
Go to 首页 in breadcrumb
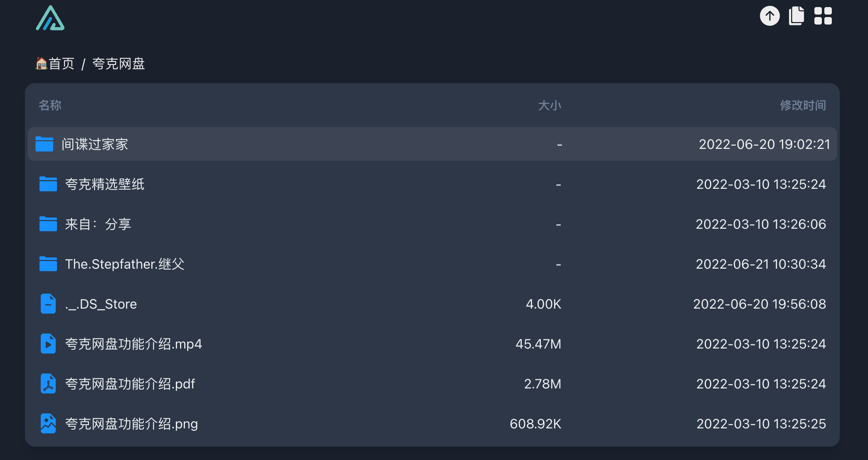pyautogui.click(x=55, y=64)
